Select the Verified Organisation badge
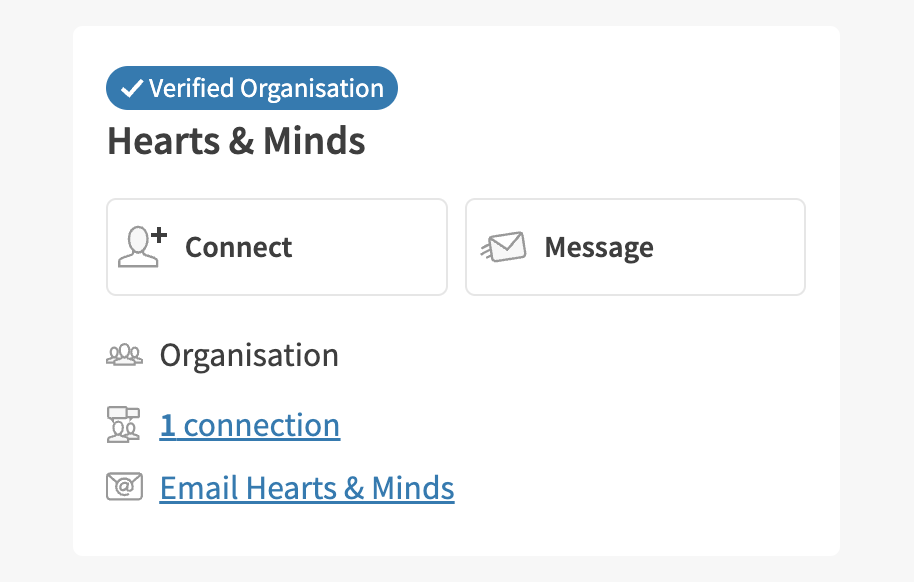The height and width of the screenshot is (582, 914). click(x=252, y=88)
